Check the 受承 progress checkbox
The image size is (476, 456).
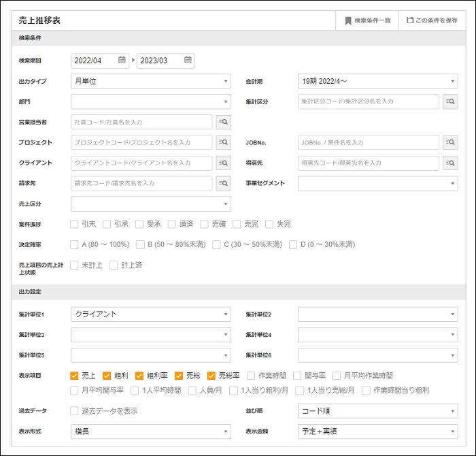pyautogui.click(x=139, y=224)
